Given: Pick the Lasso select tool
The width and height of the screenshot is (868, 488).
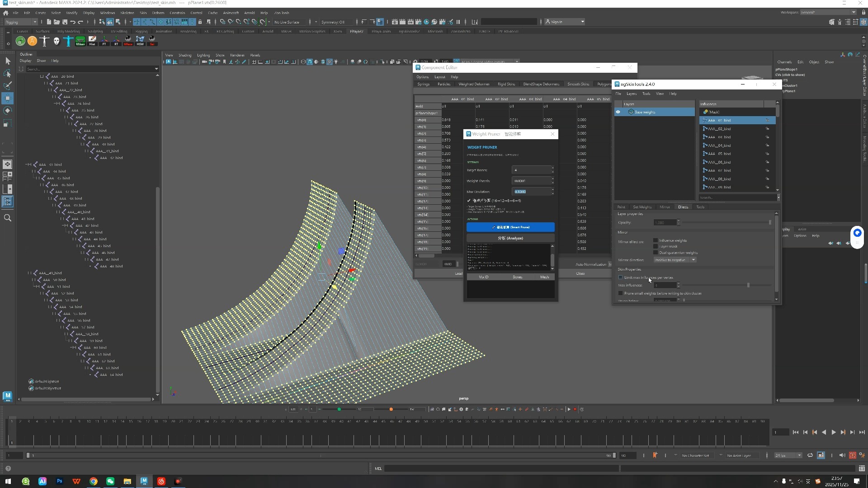Looking at the screenshot, I should tap(8, 73).
